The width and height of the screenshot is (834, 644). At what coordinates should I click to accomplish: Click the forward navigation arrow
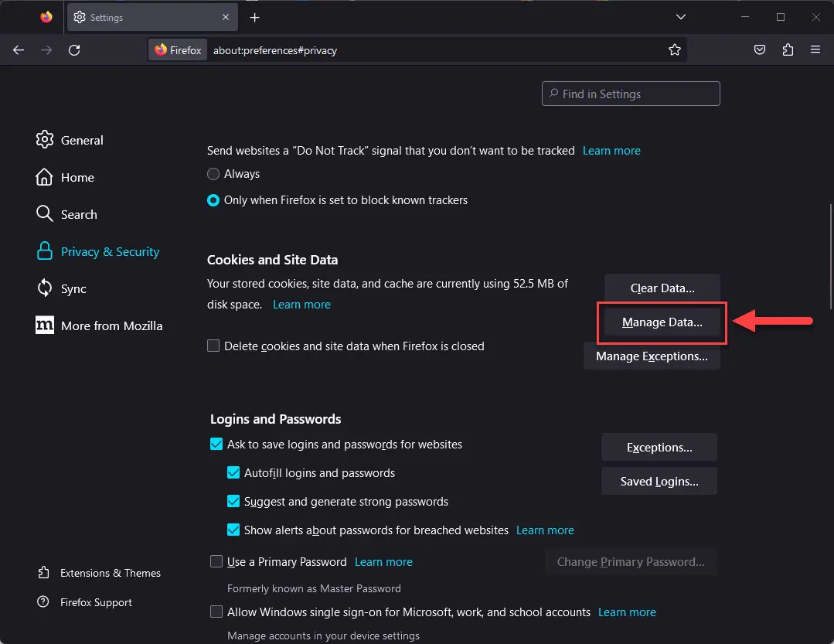click(x=46, y=50)
